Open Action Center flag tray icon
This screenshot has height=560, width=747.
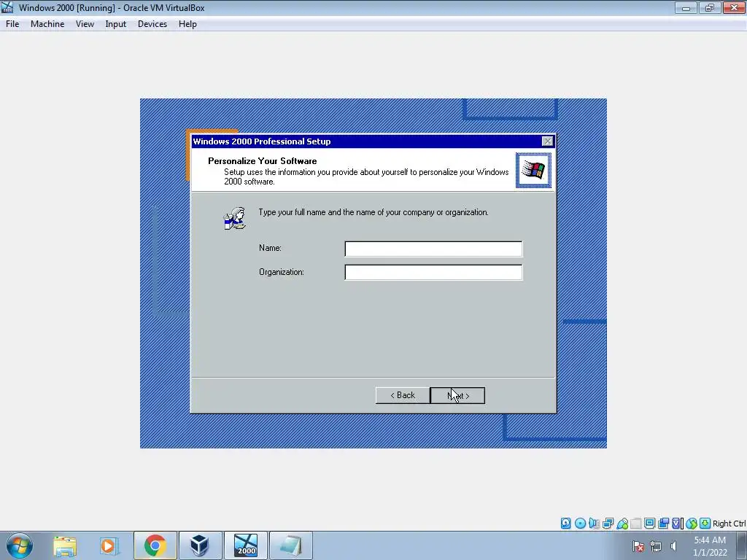pyautogui.click(x=638, y=546)
